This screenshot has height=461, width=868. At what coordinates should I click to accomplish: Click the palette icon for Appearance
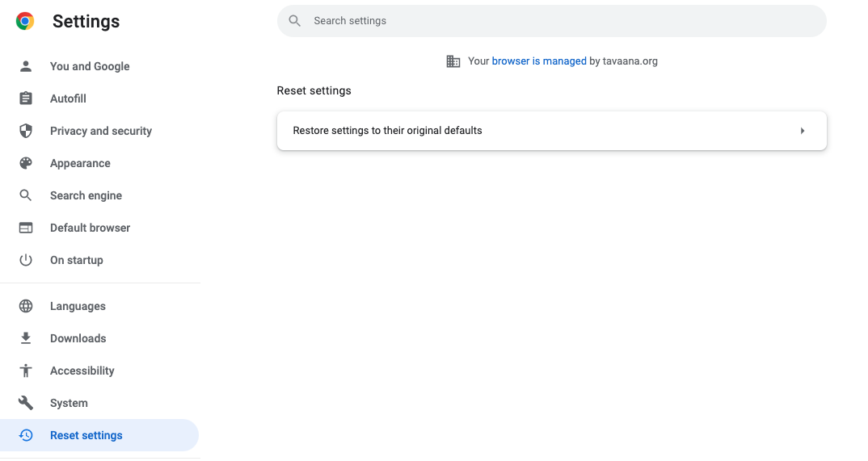point(26,163)
